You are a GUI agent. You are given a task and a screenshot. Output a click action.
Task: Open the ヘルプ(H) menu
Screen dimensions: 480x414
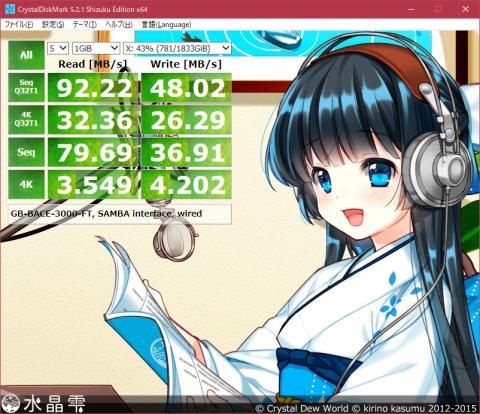[119, 25]
